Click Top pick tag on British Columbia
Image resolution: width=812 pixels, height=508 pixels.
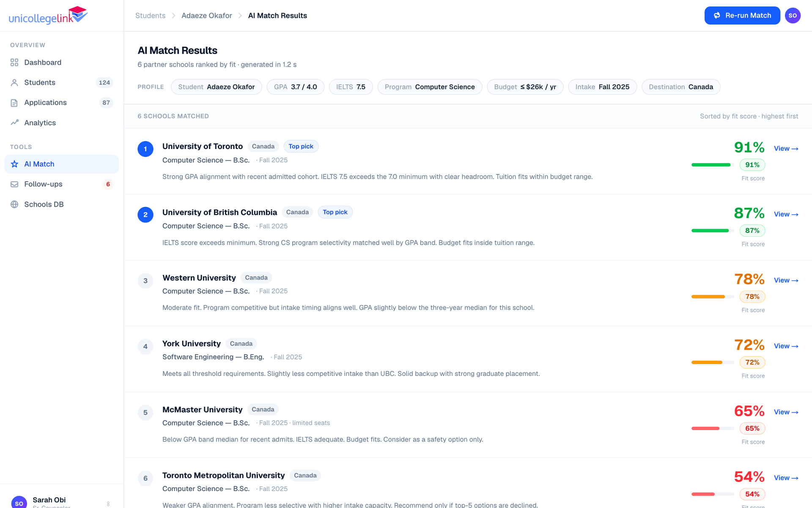335,212
